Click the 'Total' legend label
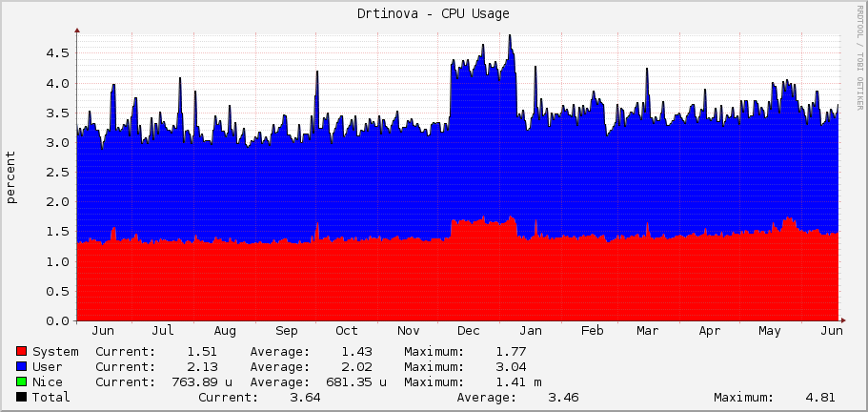The width and height of the screenshot is (868, 412). (x=51, y=397)
